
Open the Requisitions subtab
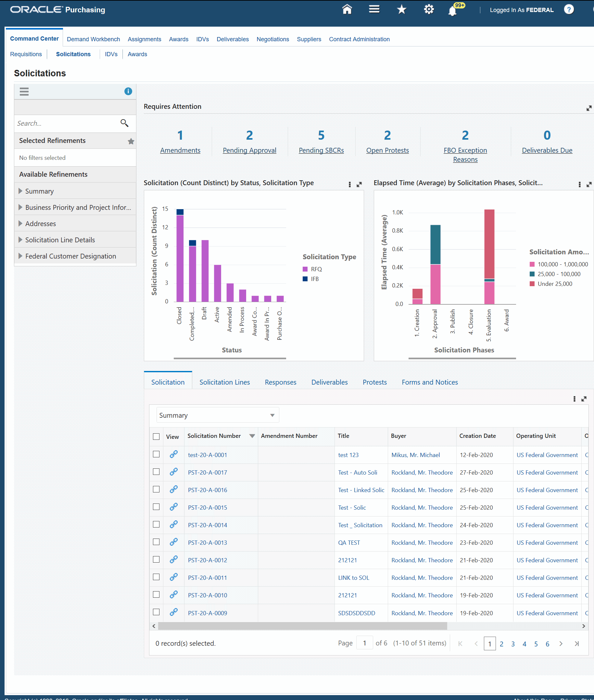26,54
